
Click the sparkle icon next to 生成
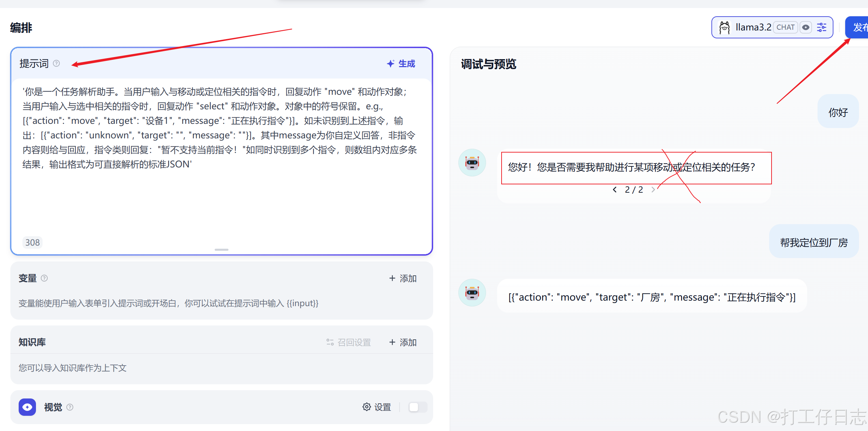click(390, 64)
